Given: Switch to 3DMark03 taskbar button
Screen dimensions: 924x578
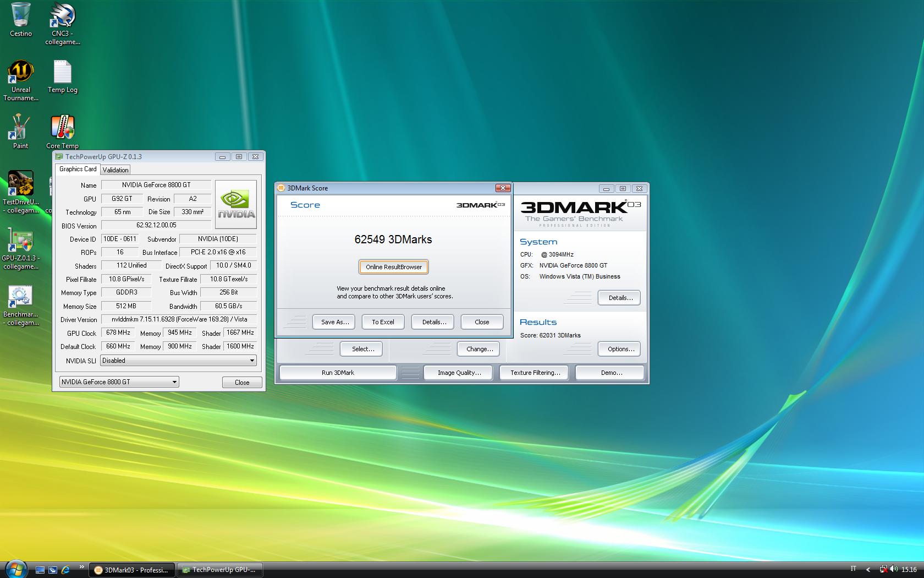Looking at the screenshot, I should coord(132,570).
